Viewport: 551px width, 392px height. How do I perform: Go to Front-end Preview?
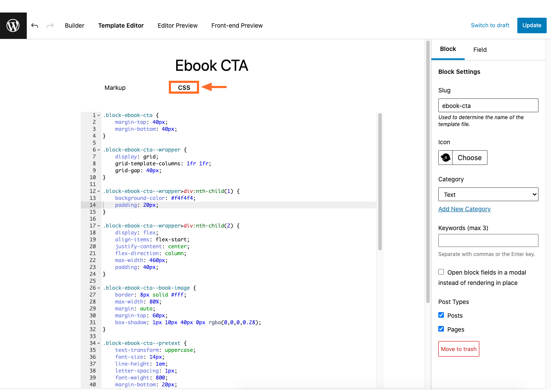(x=237, y=25)
